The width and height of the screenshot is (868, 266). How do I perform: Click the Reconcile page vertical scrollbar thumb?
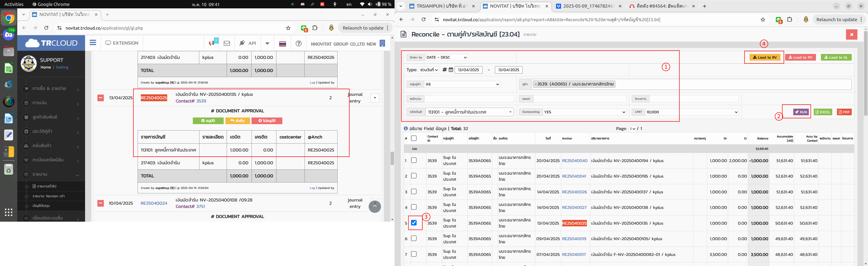[x=865, y=73]
